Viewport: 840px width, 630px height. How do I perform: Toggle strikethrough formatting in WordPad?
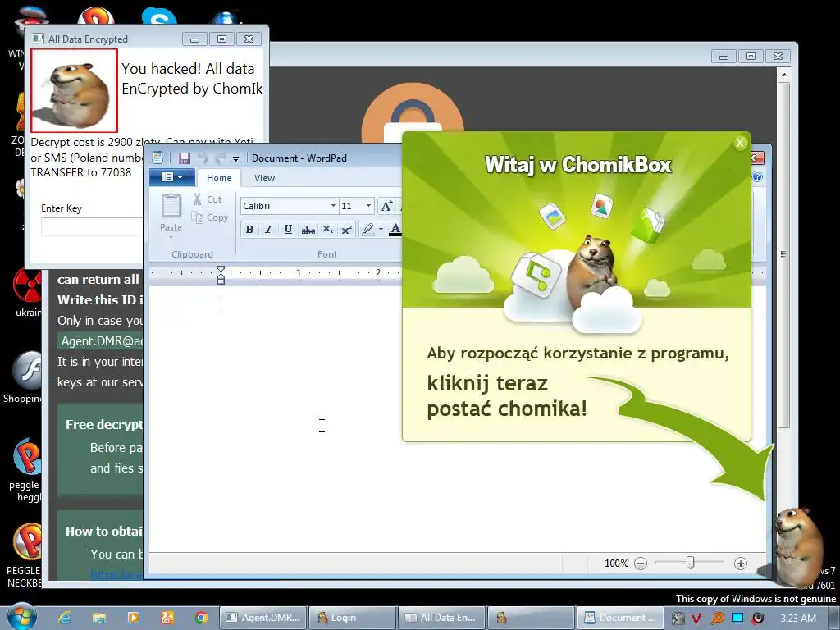tap(308, 230)
